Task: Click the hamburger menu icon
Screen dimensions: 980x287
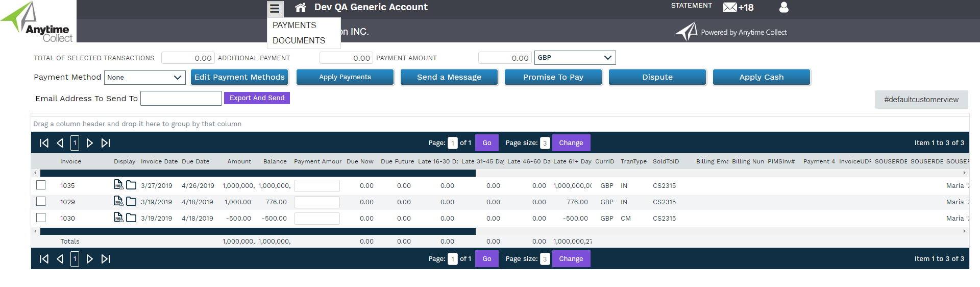Action: (275, 9)
